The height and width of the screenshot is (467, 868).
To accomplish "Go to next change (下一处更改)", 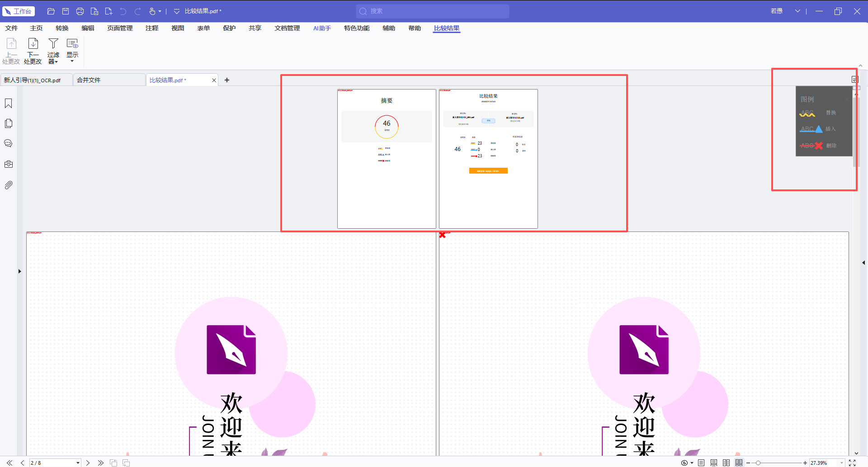I will (x=33, y=51).
